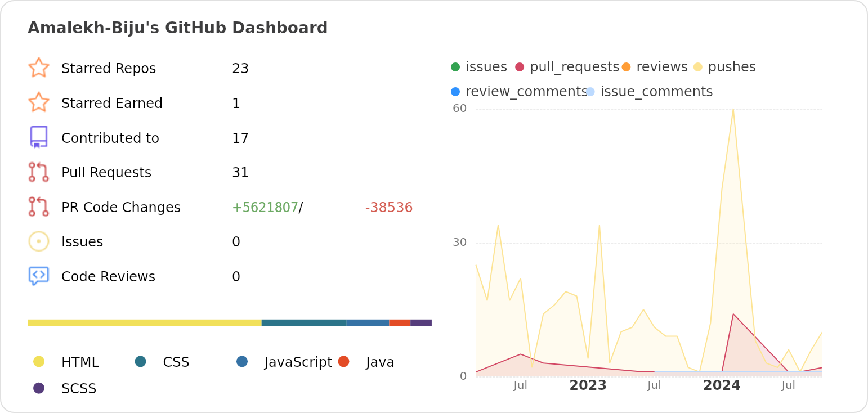
Task: Click the tallest pushes peak at 60
Action: 733,109
